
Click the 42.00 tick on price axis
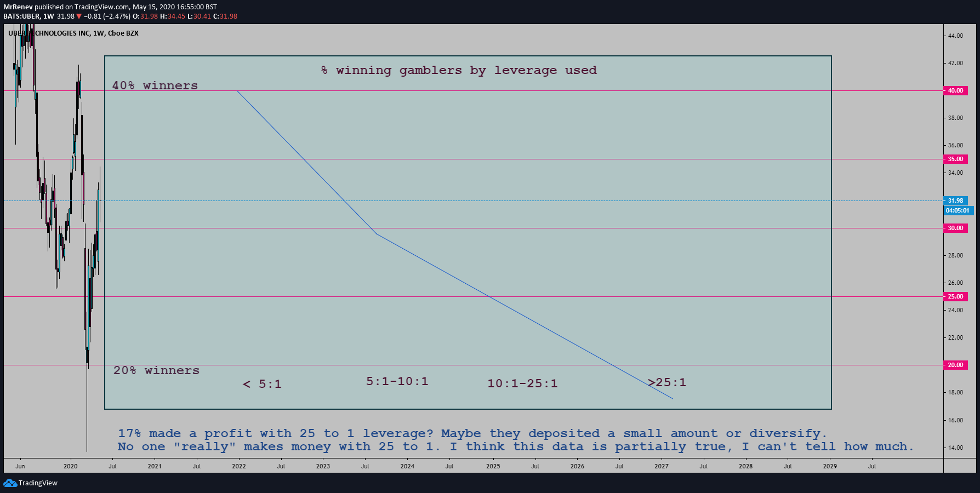[955, 63]
